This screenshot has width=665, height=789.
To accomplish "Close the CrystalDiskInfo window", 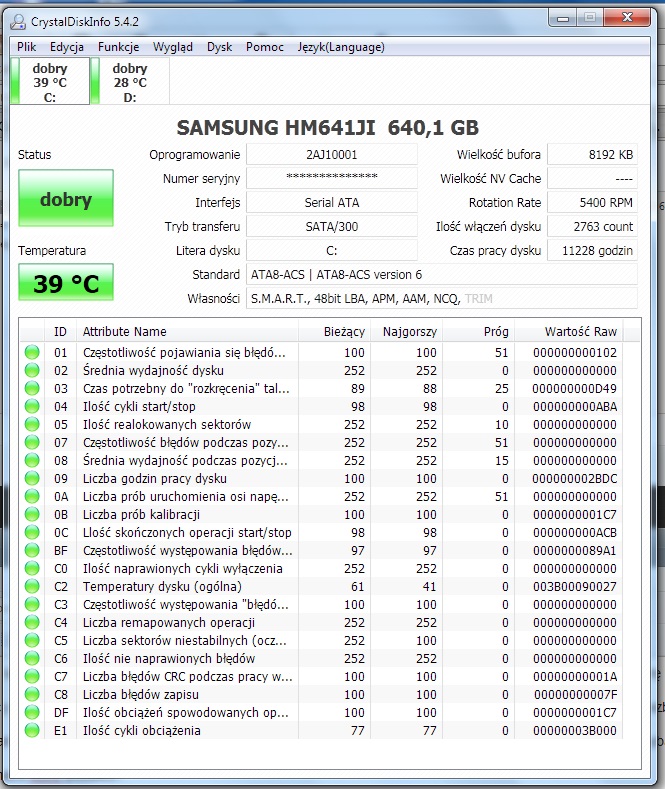I will [627, 18].
